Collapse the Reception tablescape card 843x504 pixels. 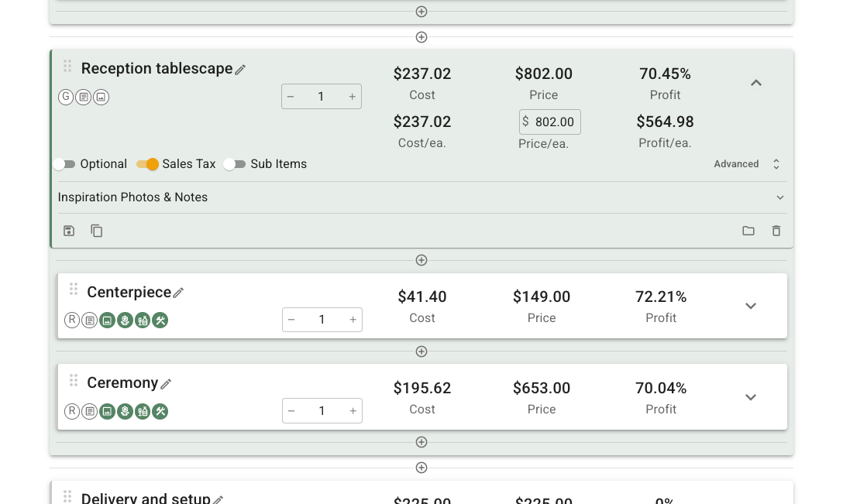(756, 83)
